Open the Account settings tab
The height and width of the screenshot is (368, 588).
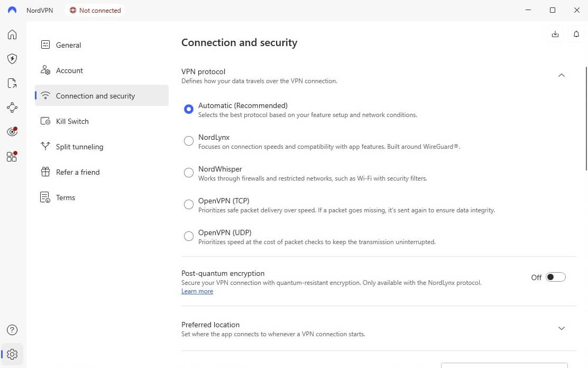[x=102, y=70]
